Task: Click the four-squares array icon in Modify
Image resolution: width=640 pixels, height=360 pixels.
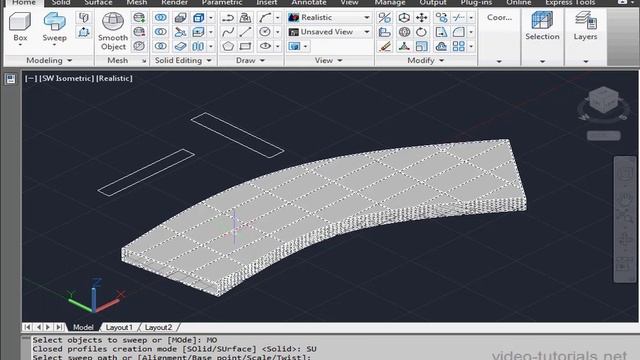Action: (x=459, y=46)
